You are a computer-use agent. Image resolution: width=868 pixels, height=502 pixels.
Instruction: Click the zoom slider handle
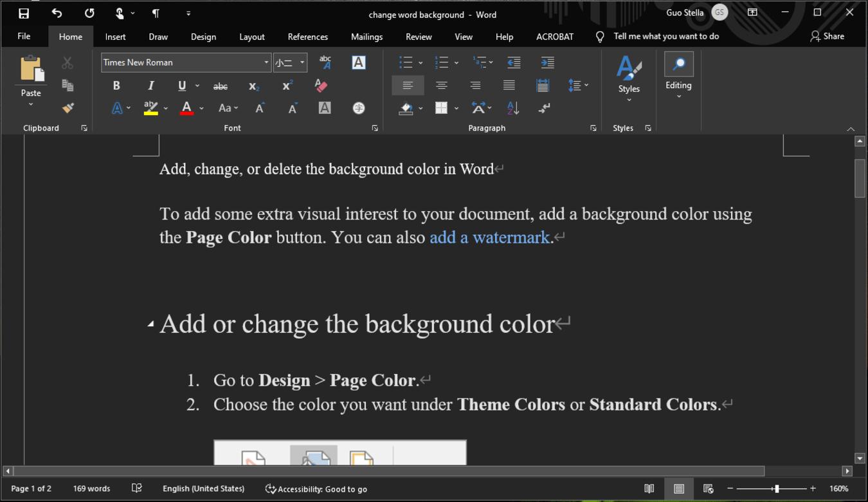coord(777,489)
